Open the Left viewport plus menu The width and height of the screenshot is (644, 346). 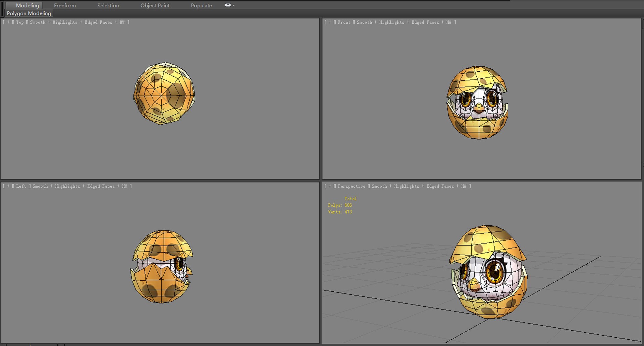pos(8,186)
